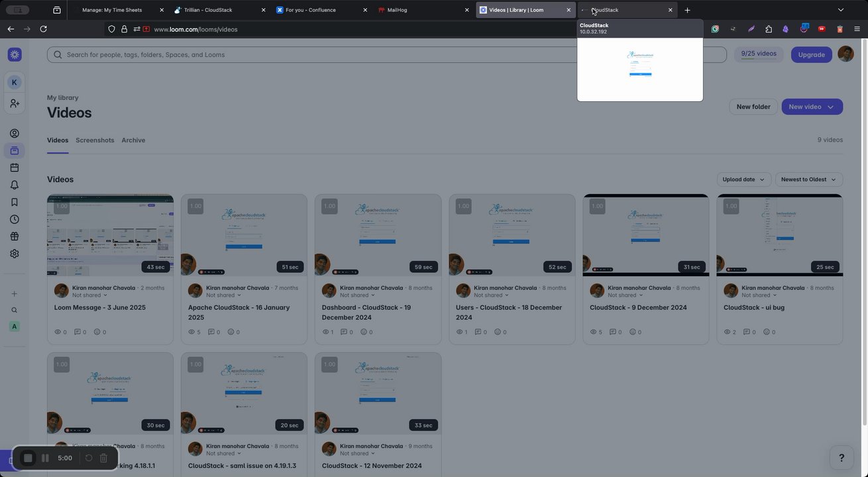Open the Loom home logo icon

[x=15, y=54]
